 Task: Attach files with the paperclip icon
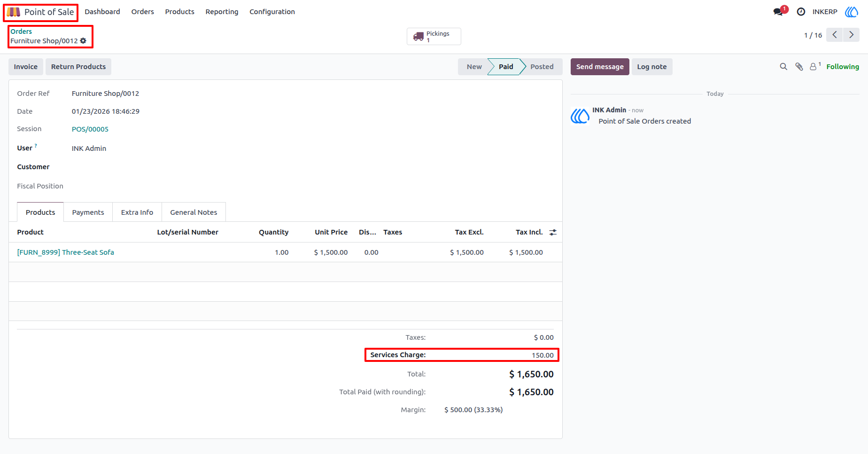click(799, 67)
